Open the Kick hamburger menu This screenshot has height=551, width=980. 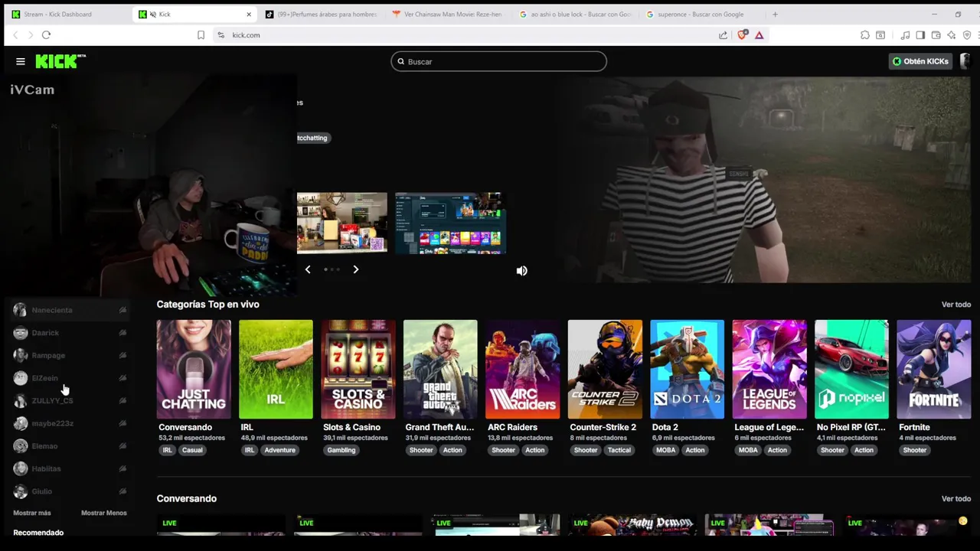pyautogui.click(x=21, y=61)
